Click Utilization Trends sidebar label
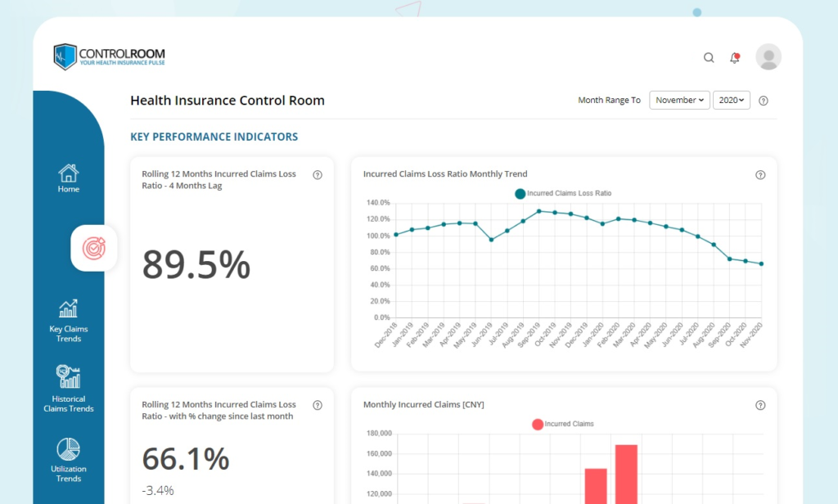Viewport: 838px width, 504px height. point(69,474)
